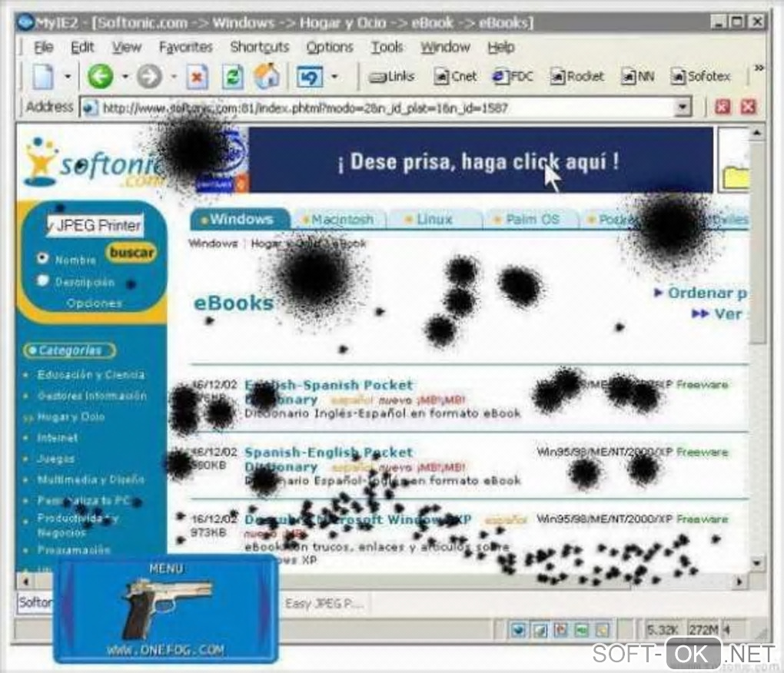Click the blue Undo close icon
Image resolution: width=784 pixels, height=673 pixels.
click(x=310, y=77)
